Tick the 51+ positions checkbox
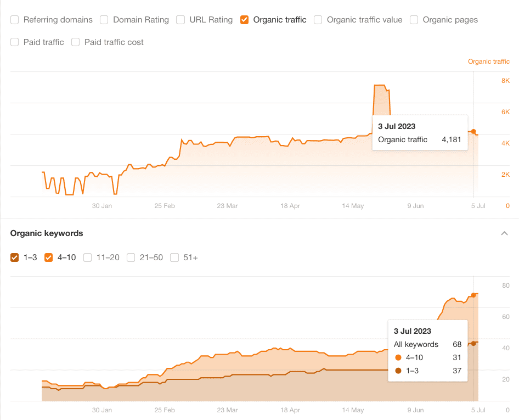This screenshot has height=420, width=519. coord(174,257)
